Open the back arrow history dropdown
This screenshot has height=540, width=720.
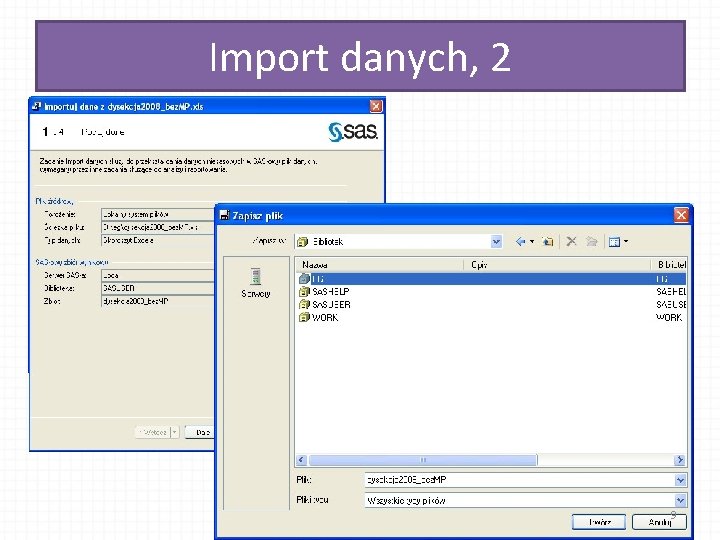click(x=532, y=242)
